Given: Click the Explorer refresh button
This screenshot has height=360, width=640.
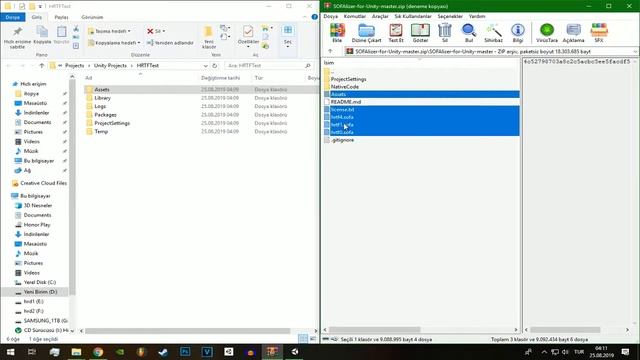Looking at the screenshot, I should pyautogui.click(x=215, y=65).
